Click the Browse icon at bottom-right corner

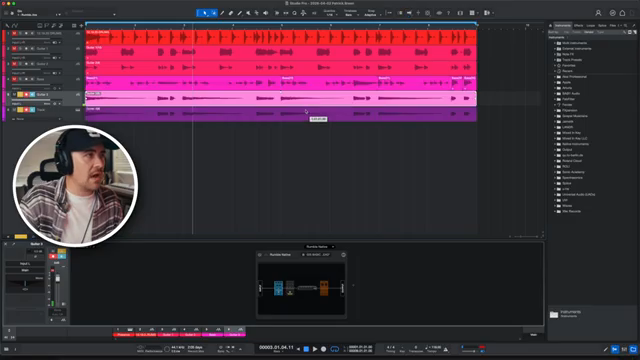(x=633, y=349)
